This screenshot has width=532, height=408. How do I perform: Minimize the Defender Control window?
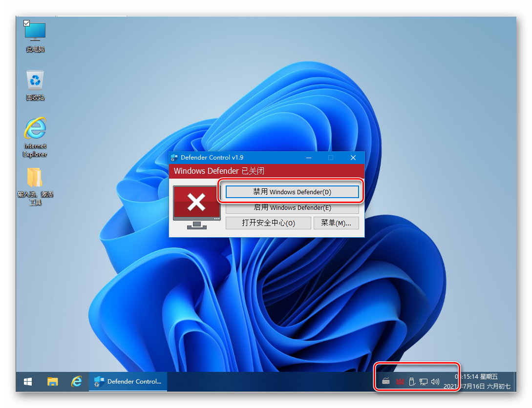tap(309, 158)
